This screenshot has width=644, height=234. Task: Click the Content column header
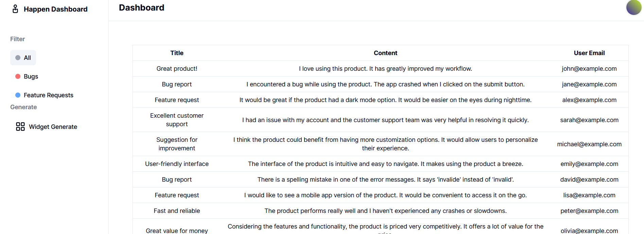coord(385,53)
